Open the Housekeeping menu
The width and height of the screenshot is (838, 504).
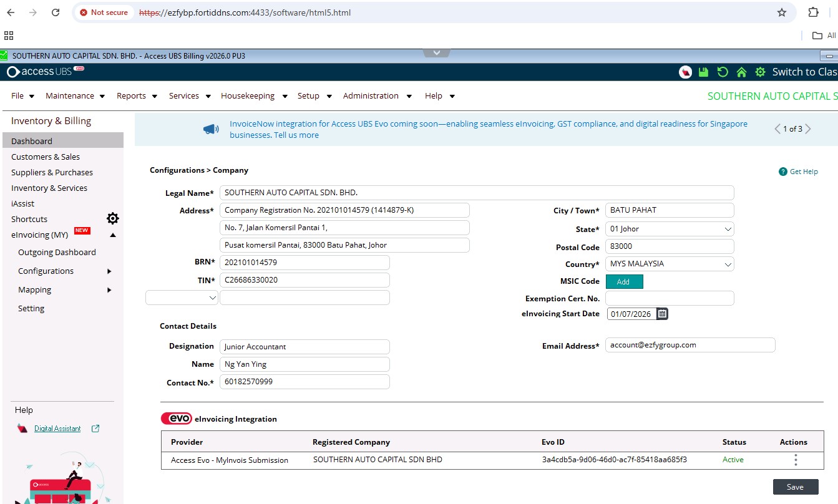pos(253,96)
